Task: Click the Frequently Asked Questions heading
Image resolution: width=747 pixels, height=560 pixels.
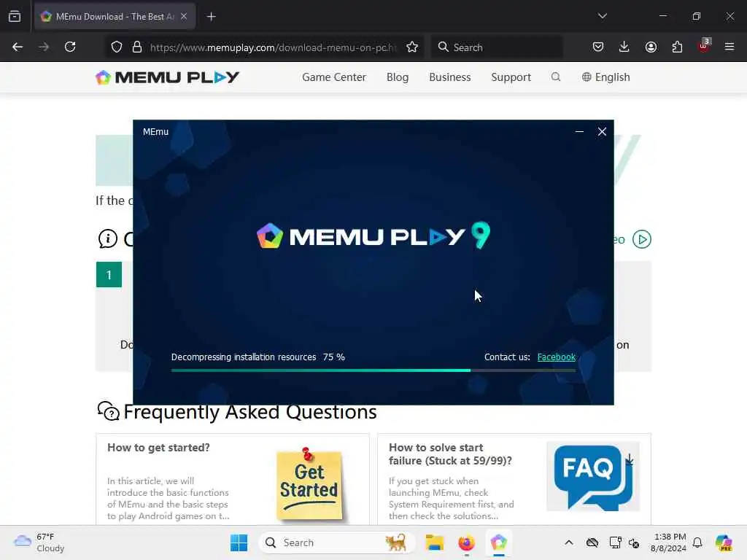Action: click(x=249, y=411)
